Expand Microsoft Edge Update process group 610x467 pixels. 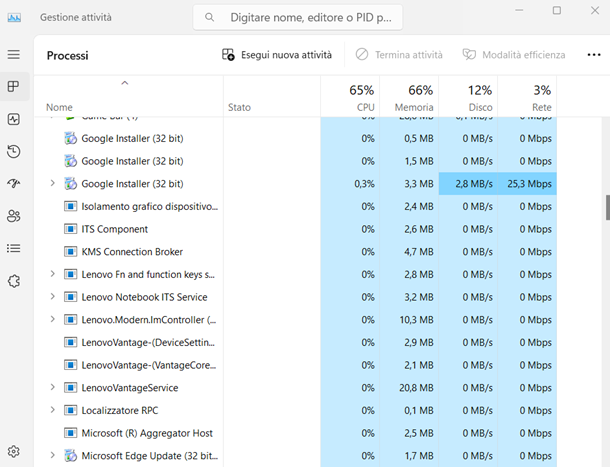coord(53,455)
